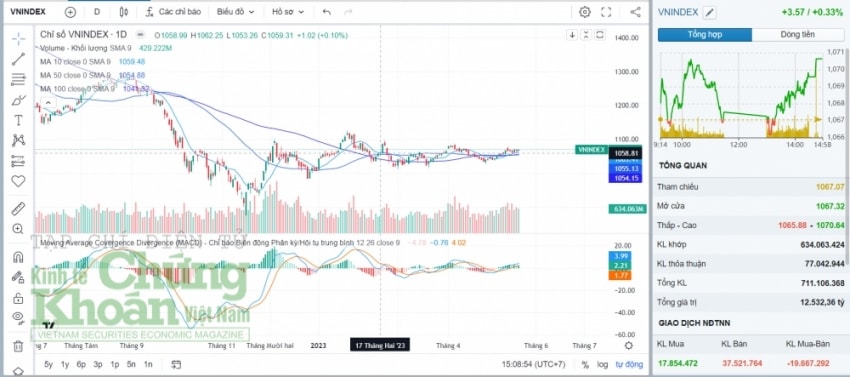Click the share chart icon
The image size is (850, 377).
[635, 12]
